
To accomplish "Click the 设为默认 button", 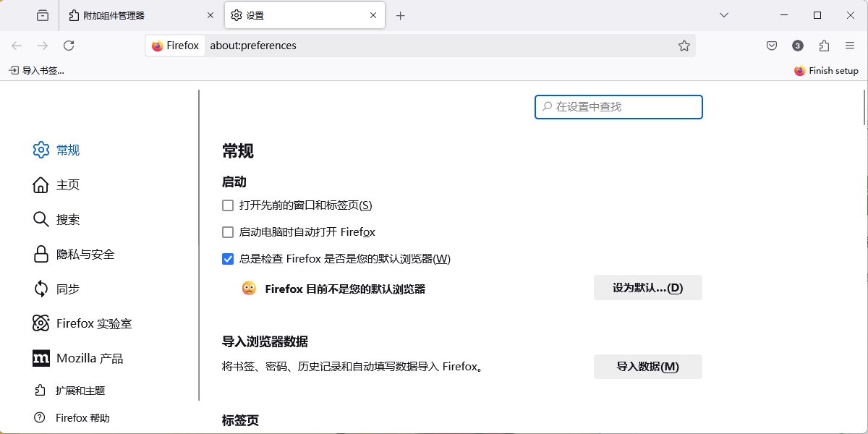I will (x=647, y=288).
